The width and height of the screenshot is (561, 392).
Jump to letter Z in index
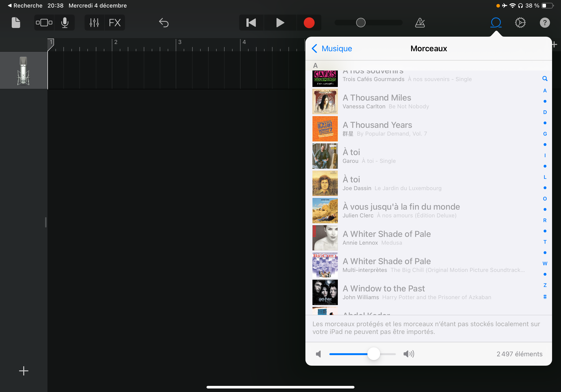click(545, 285)
